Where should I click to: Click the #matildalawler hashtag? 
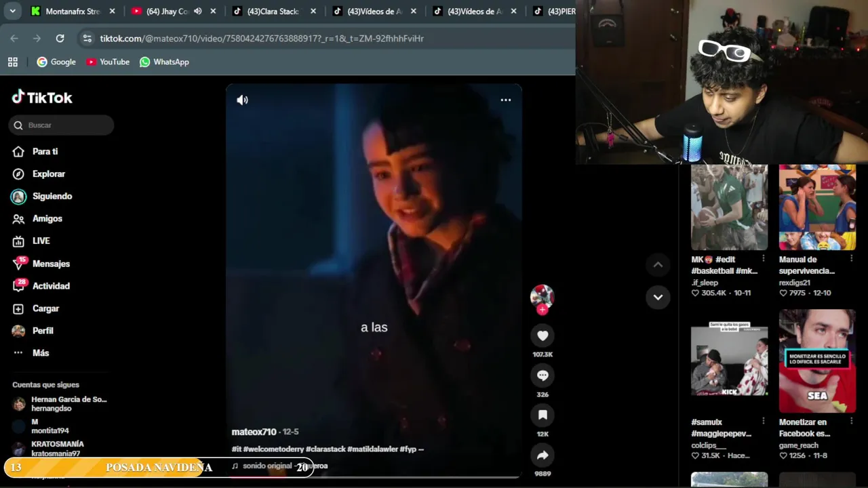372,449
